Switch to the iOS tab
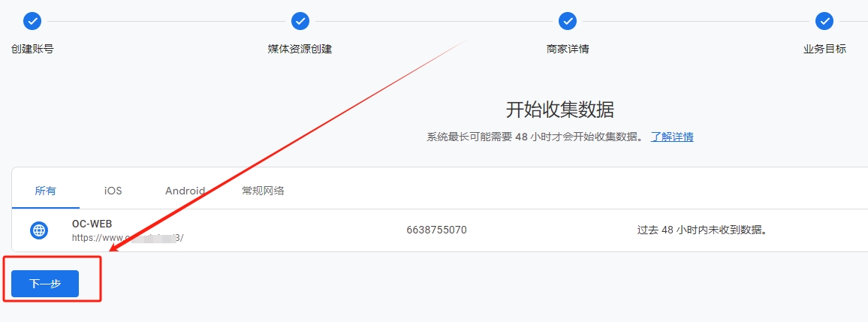Screen dimensions: 868x322 pos(113,191)
